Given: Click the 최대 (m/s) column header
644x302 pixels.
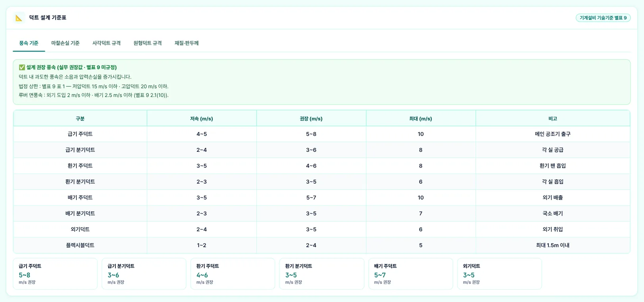Looking at the screenshot, I should pos(421,118).
